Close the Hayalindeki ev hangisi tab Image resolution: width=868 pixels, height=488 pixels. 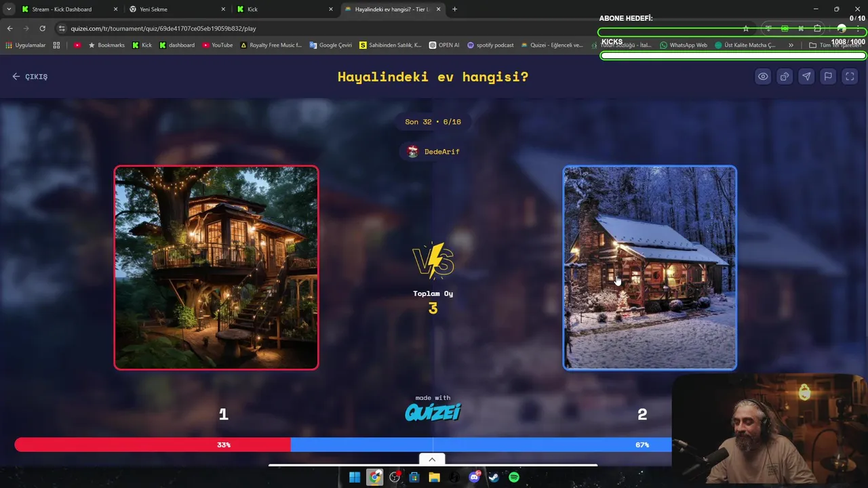click(438, 9)
